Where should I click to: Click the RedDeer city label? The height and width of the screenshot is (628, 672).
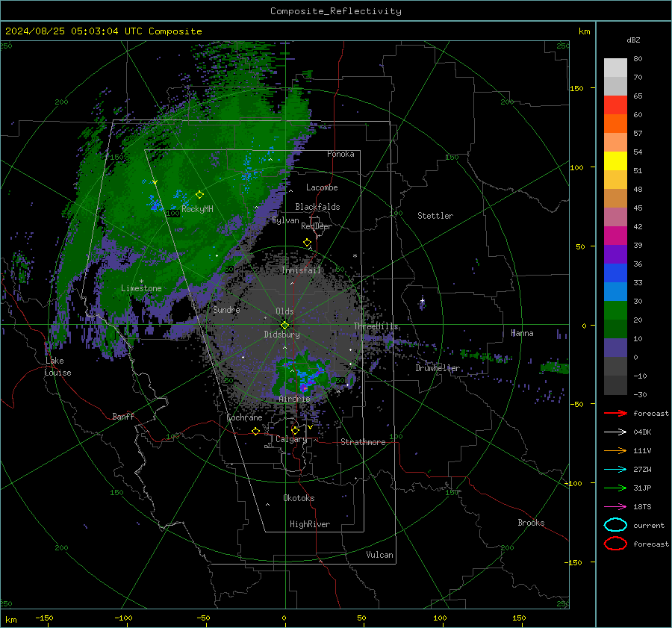pos(317,226)
